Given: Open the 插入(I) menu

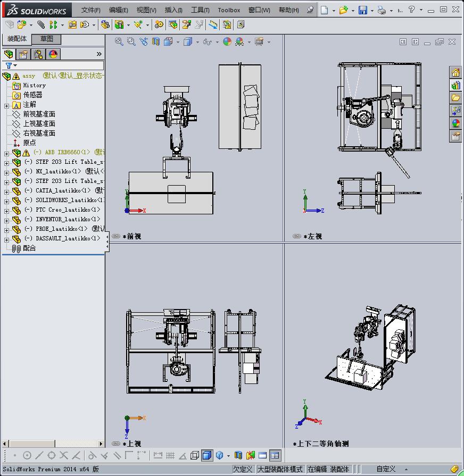Looking at the screenshot, I should 173,10.
